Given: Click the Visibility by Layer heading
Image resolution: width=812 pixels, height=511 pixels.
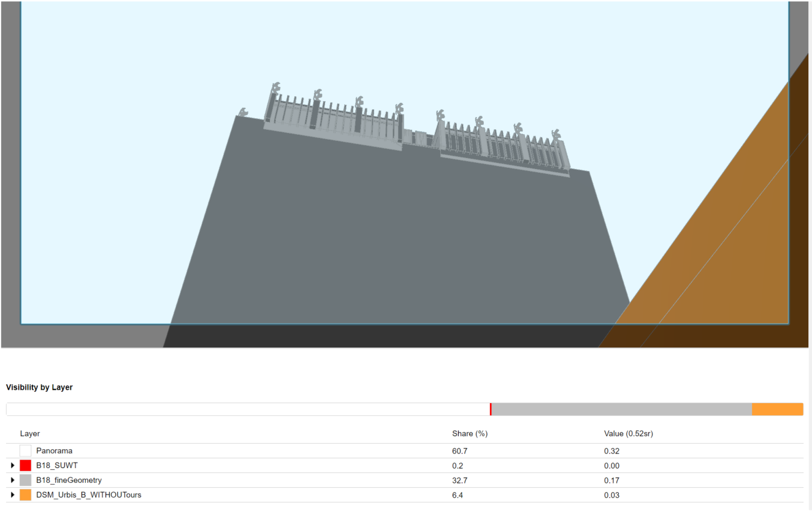Looking at the screenshot, I should click(x=39, y=387).
